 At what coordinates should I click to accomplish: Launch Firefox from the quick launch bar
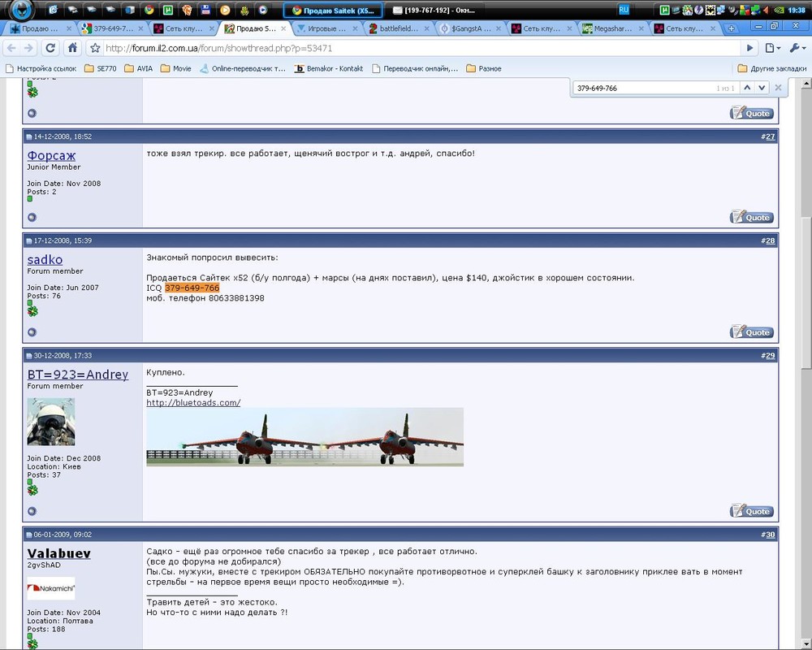tap(187, 9)
